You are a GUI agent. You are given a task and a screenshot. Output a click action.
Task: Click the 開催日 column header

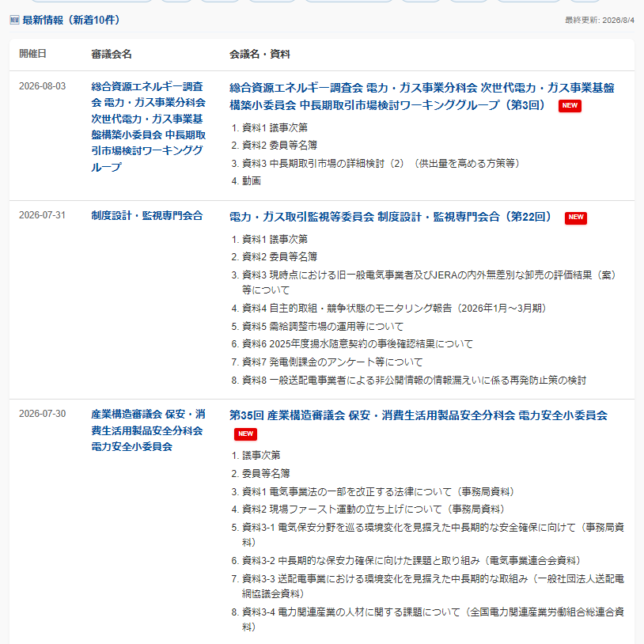pos(32,54)
